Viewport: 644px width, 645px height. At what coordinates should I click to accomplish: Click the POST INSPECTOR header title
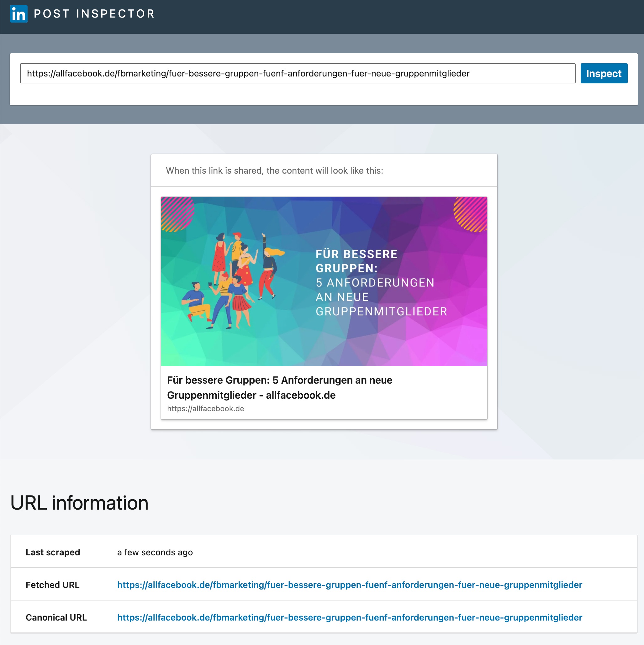pos(94,14)
